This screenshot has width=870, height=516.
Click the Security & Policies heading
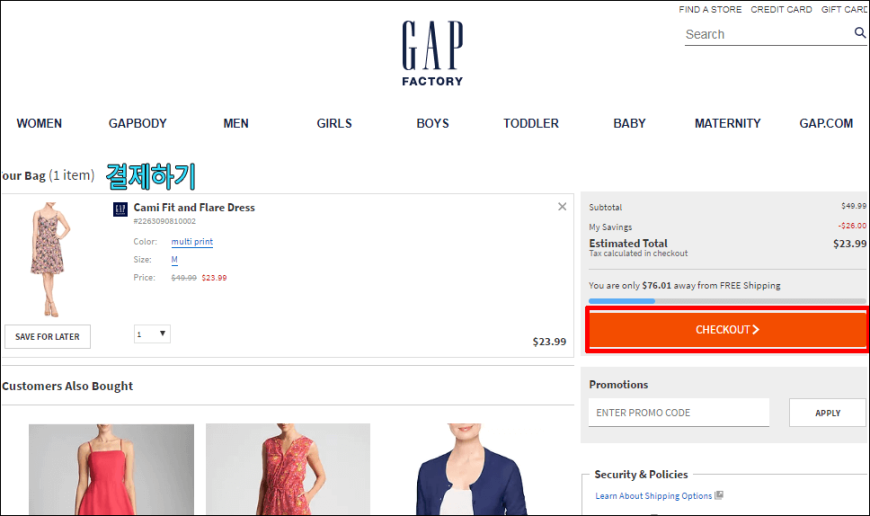coord(641,474)
